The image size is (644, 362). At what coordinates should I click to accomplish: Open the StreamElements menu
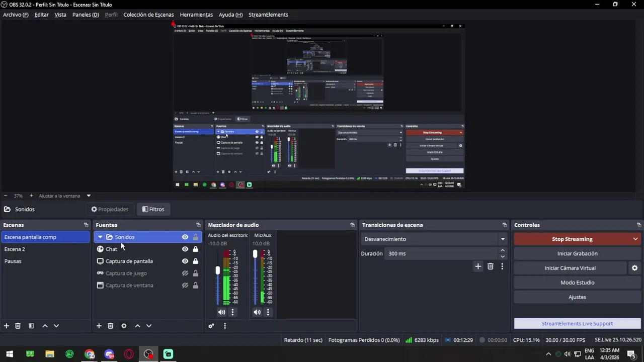point(268,15)
